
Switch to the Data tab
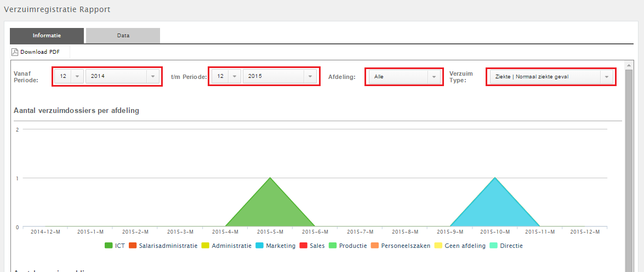123,36
